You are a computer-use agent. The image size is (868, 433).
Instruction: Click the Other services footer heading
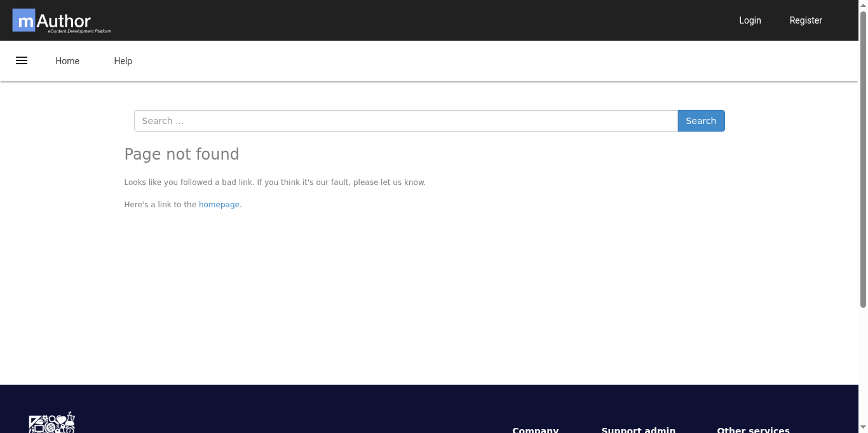(753, 430)
